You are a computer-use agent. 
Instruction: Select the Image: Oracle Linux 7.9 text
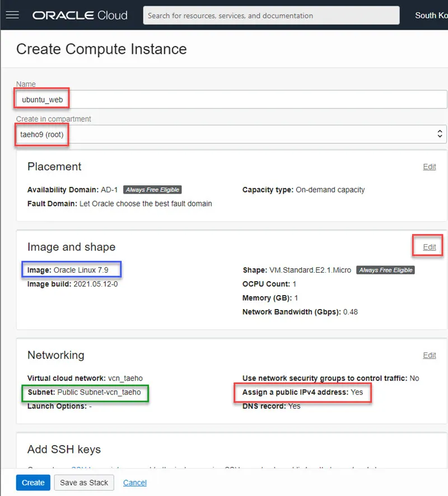pyautogui.click(x=68, y=270)
